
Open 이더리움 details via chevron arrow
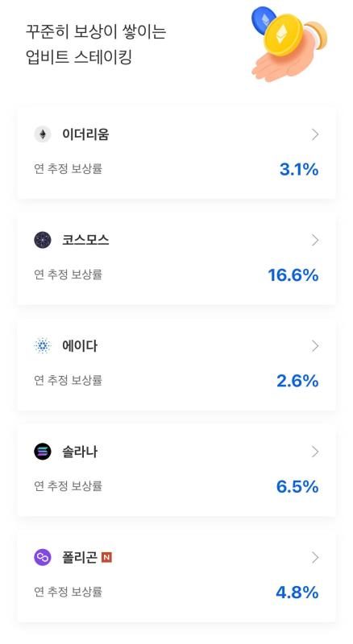[315, 134]
